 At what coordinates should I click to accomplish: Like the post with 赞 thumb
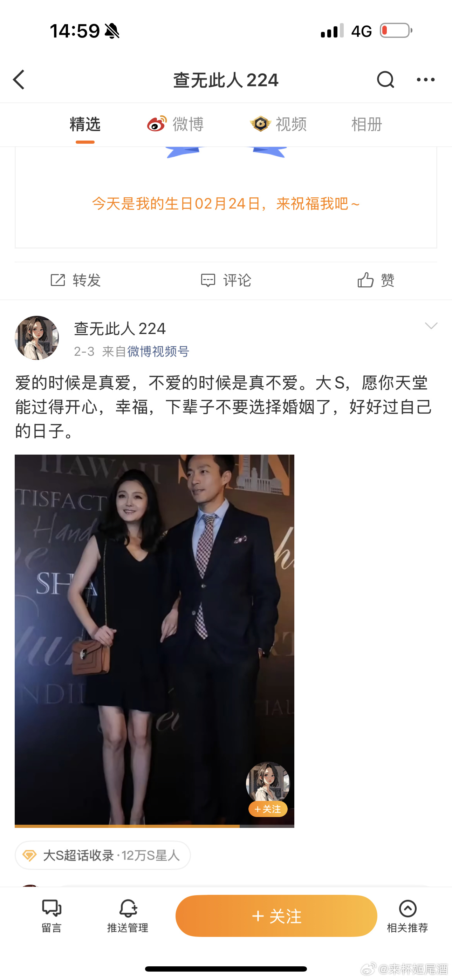click(365, 280)
